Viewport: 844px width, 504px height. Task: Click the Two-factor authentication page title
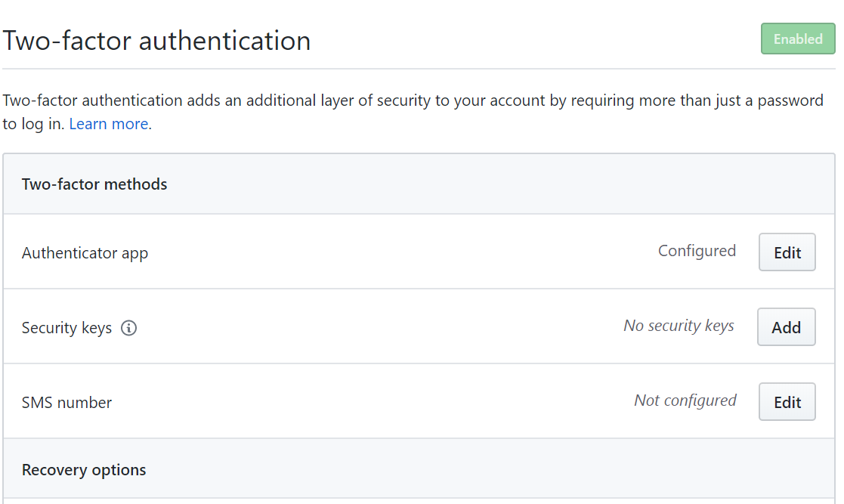pos(156,40)
